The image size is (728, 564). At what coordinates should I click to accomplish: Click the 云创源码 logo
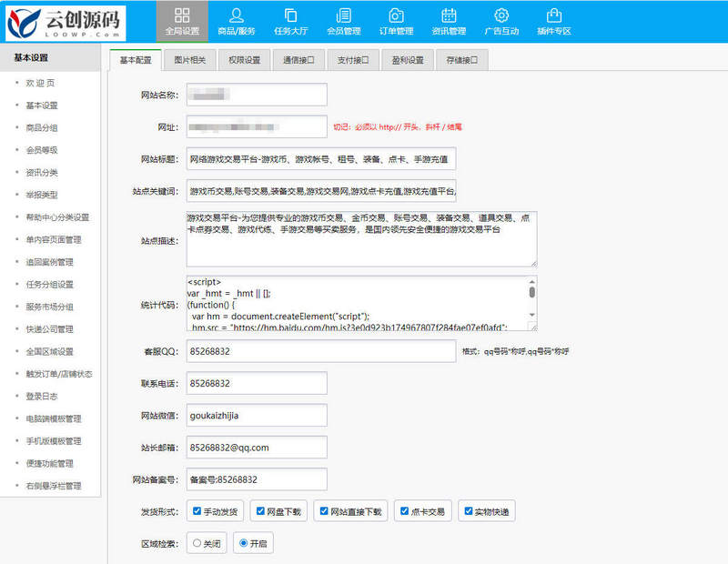(x=66, y=22)
